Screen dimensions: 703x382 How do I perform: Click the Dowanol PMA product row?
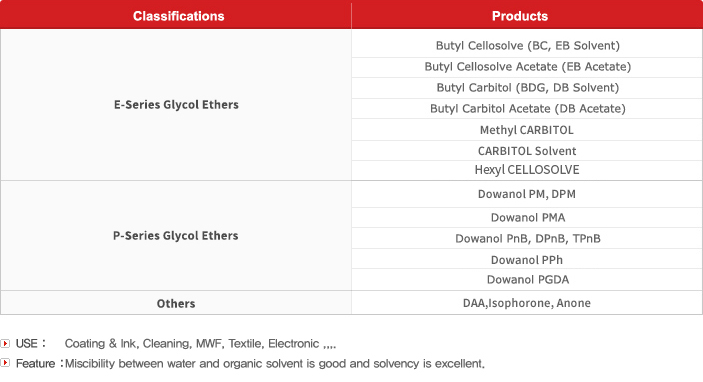coord(527,217)
